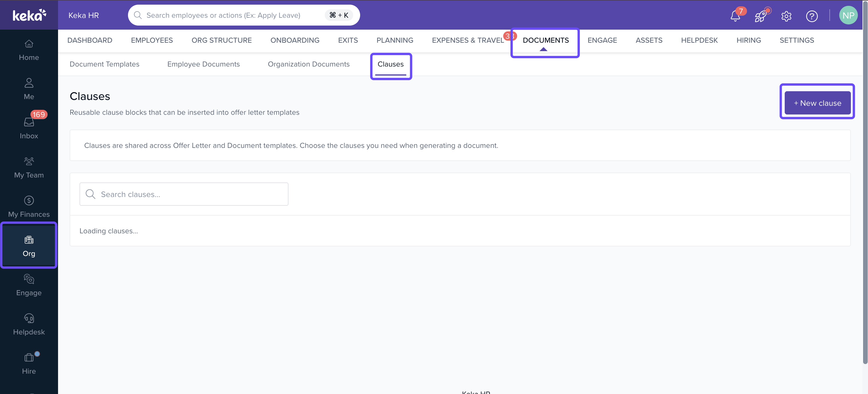
Task: Click the + New clause button
Action: pyautogui.click(x=818, y=103)
